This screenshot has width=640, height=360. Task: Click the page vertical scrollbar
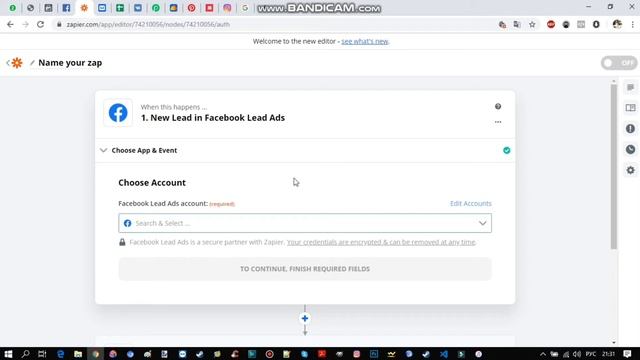(x=613, y=167)
